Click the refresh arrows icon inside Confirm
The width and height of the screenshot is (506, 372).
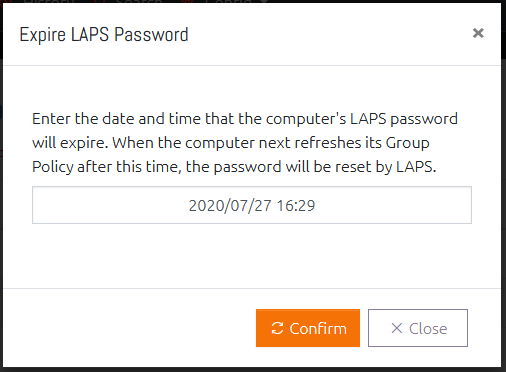[x=277, y=328]
